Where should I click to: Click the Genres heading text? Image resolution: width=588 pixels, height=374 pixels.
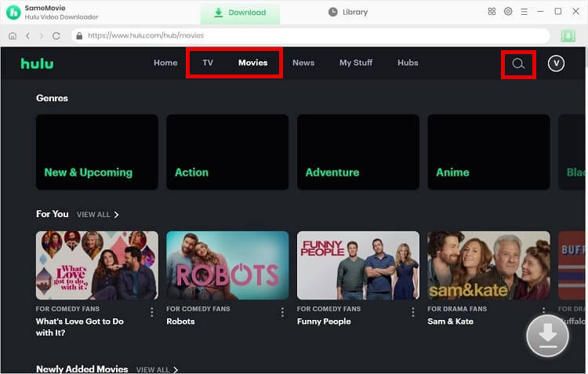(x=52, y=98)
